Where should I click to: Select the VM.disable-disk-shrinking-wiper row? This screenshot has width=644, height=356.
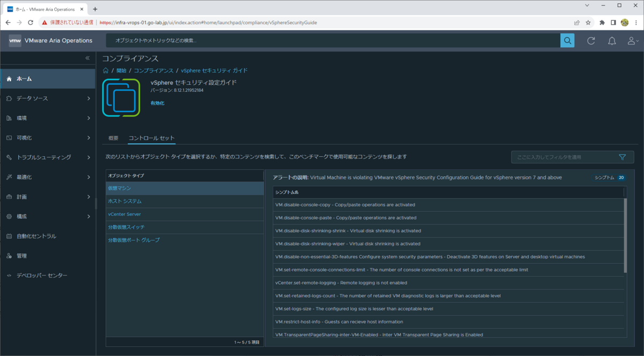pyautogui.click(x=448, y=244)
